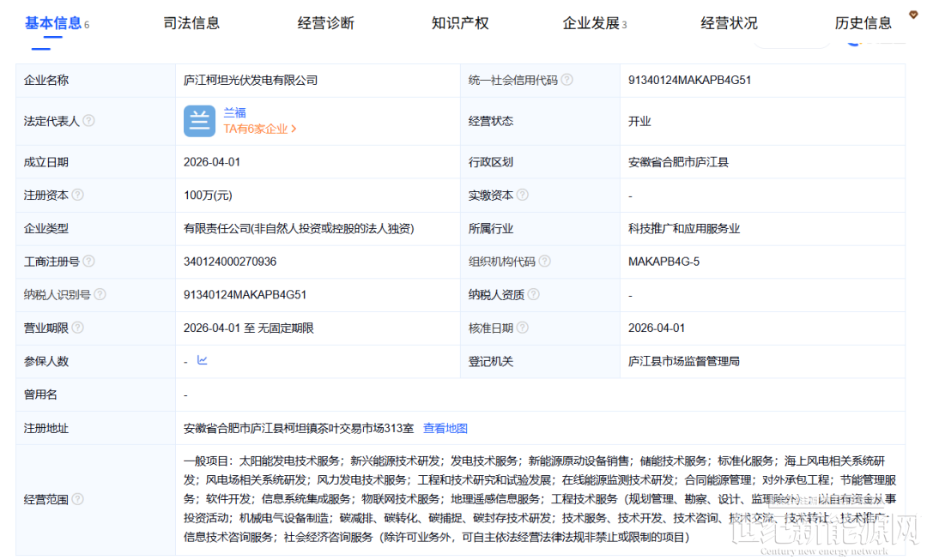Expand TA有6家企业 link
The image size is (927, 560).
point(260,129)
